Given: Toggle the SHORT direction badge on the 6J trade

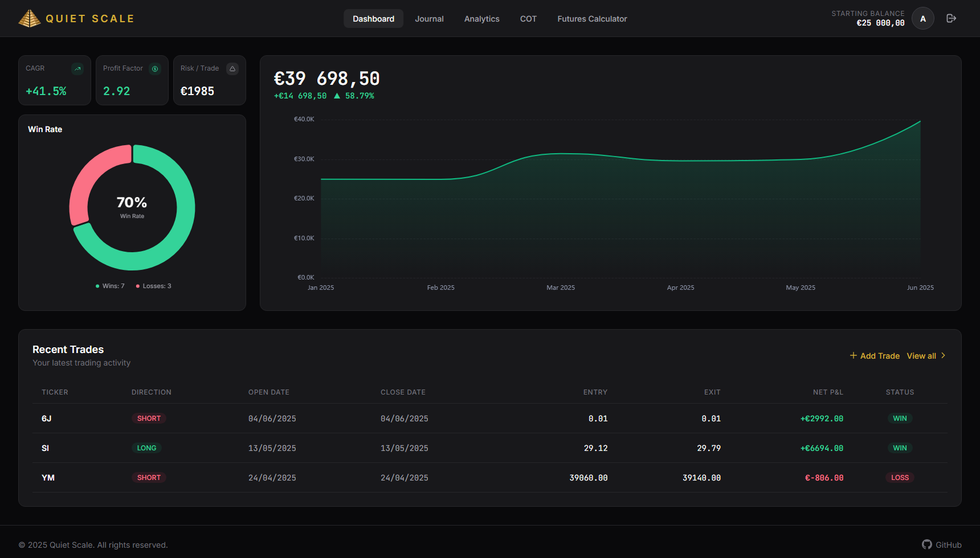Looking at the screenshot, I should pos(149,418).
